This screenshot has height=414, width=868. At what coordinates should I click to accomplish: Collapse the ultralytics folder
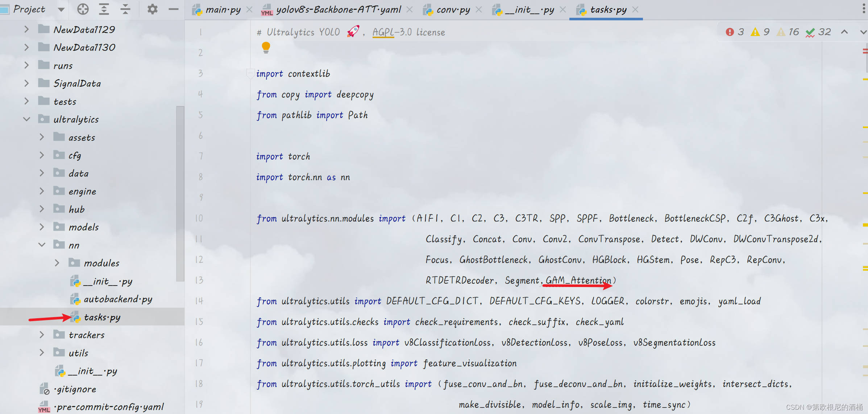26,119
